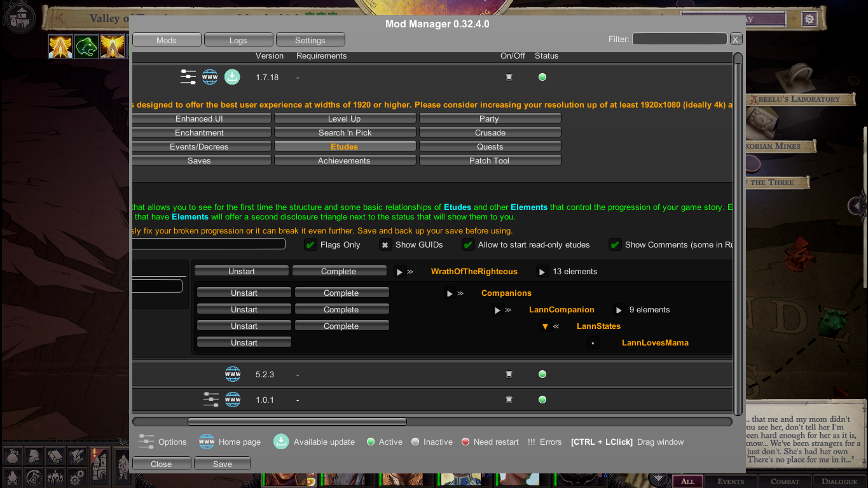868x488 pixels.
Task: Select the first golden praying hands buff
Action: (60, 46)
